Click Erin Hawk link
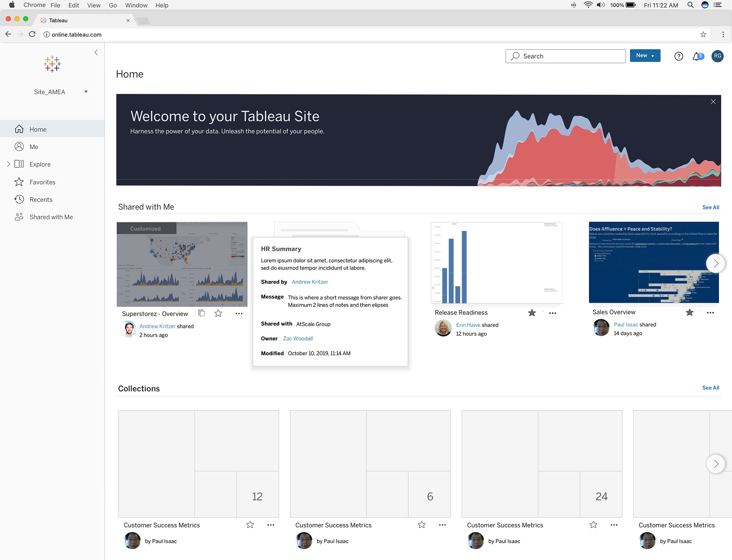 pos(468,325)
